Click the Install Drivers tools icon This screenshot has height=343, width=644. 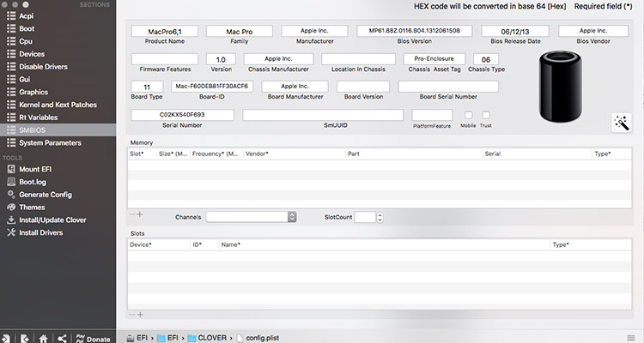point(11,232)
